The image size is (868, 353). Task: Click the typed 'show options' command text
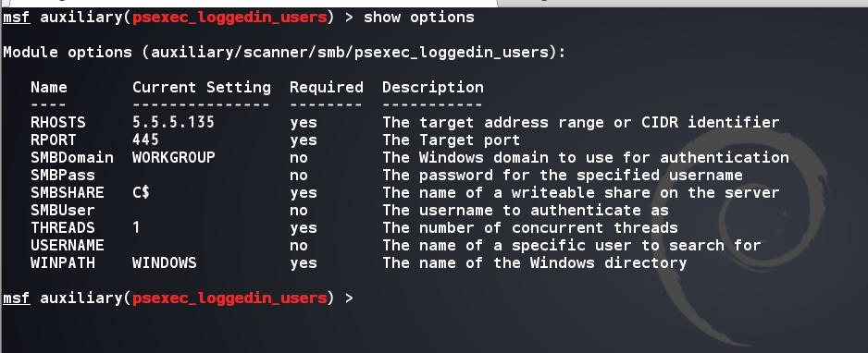pos(418,18)
